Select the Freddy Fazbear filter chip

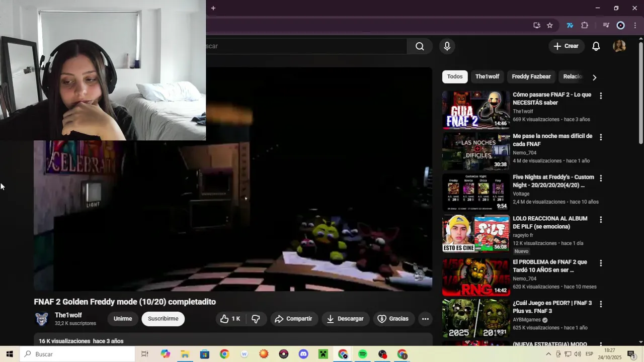click(531, 76)
